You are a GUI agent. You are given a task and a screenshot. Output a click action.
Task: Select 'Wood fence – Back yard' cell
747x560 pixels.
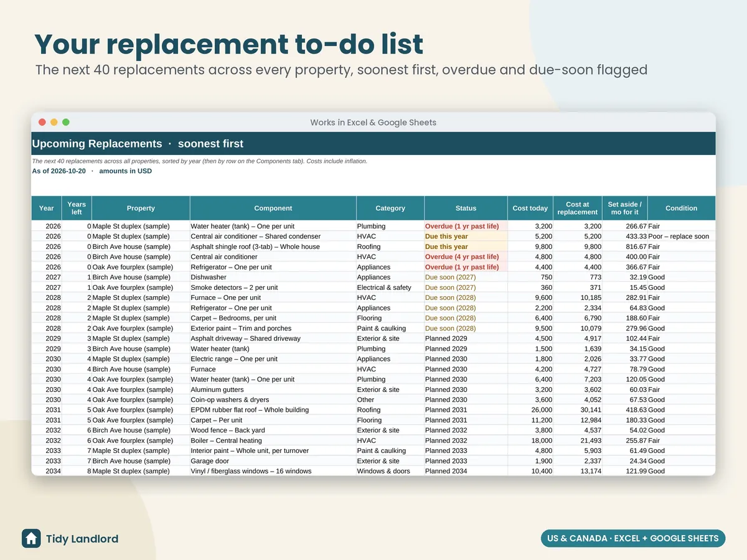pos(273,431)
